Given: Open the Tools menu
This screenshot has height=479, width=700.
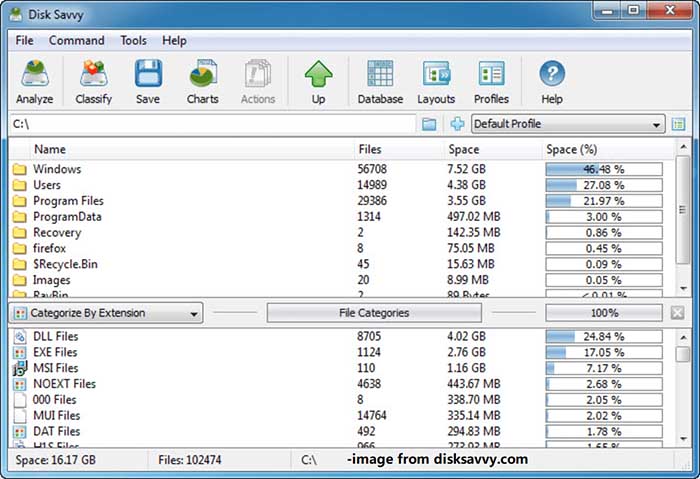Looking at the screenshot, I should [x=133, y=41].
